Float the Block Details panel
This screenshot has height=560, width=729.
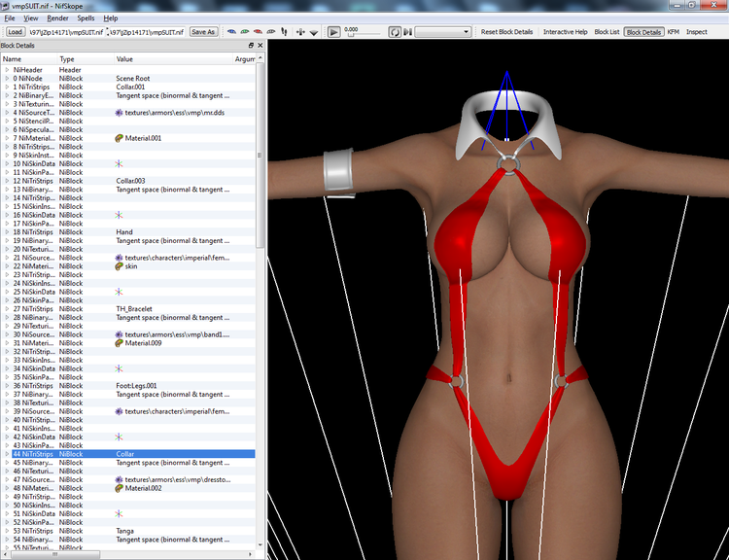(x=251, y=46)
